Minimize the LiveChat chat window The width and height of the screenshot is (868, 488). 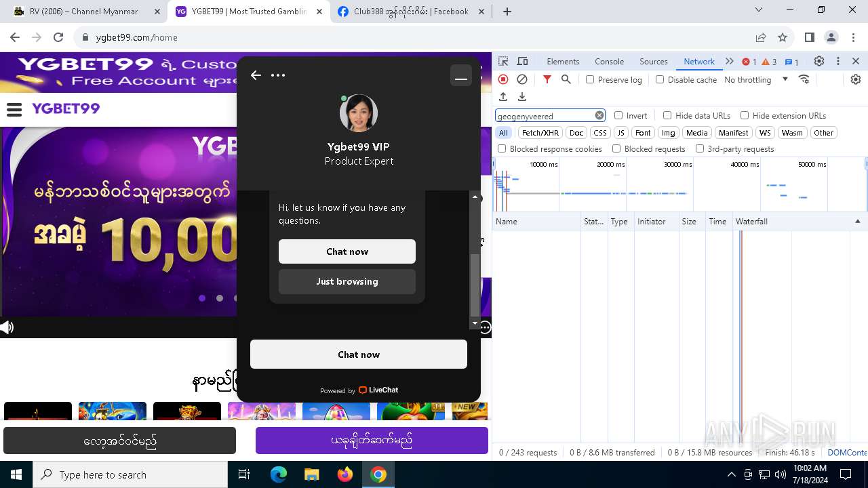point(461,75)
